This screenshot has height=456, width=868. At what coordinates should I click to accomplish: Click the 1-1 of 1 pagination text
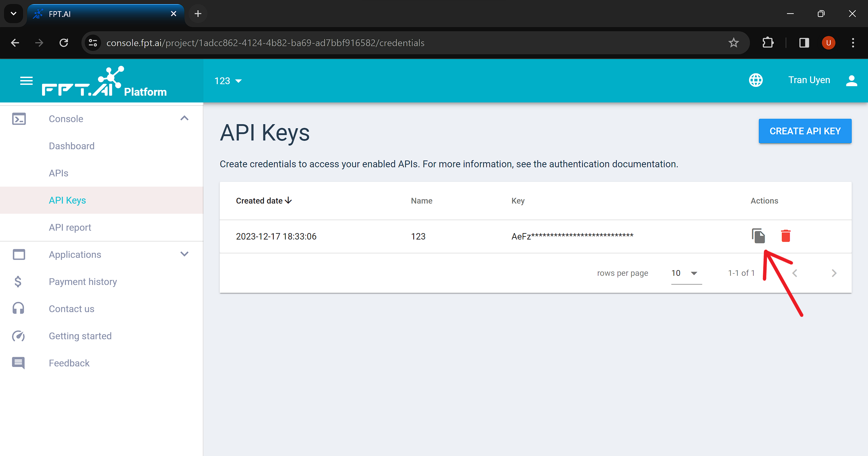pyautogui.click(x=741, y=273)
